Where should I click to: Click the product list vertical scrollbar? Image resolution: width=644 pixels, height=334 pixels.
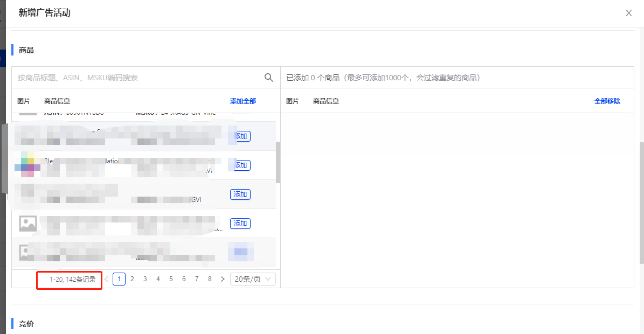(278, 163)
